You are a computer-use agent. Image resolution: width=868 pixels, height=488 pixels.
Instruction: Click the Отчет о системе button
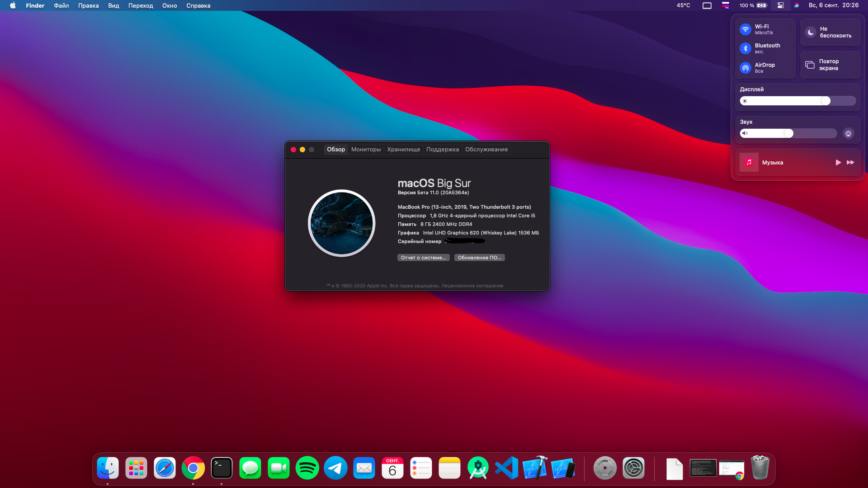[423, 258]
